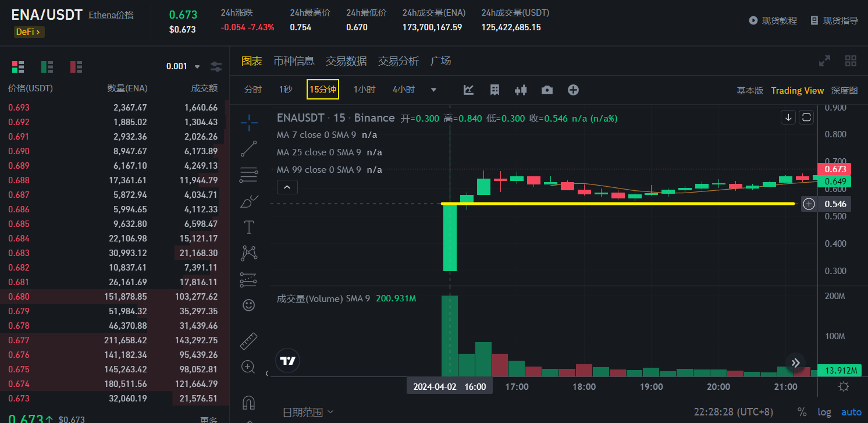Open the emoji sticker tool
This screenshot has width=868, height=423.
249,305
